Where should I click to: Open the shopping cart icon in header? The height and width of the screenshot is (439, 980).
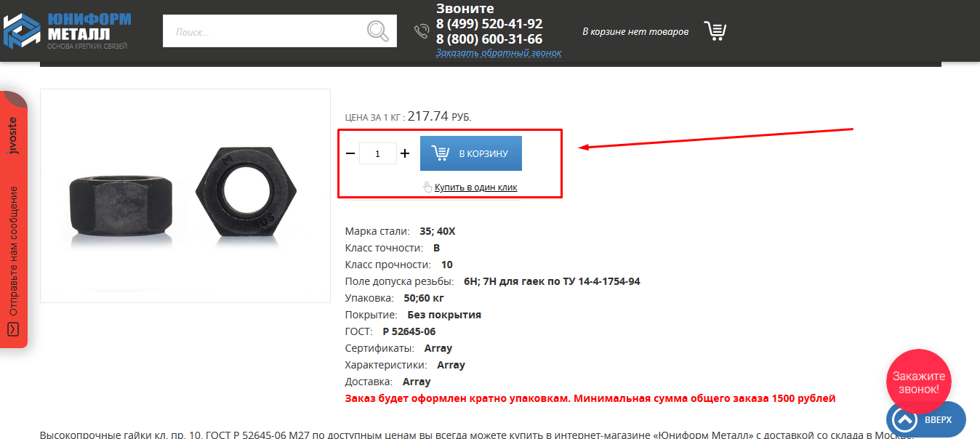[715, 31]
